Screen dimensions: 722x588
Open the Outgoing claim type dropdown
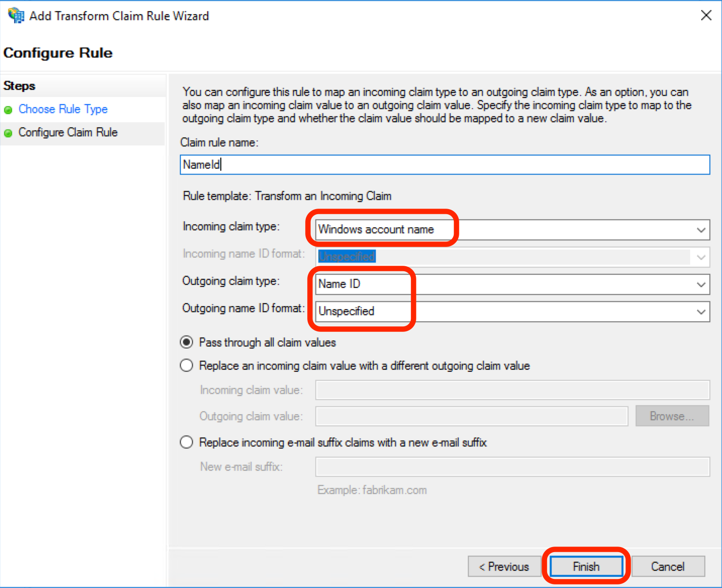[x=701, y=284]
